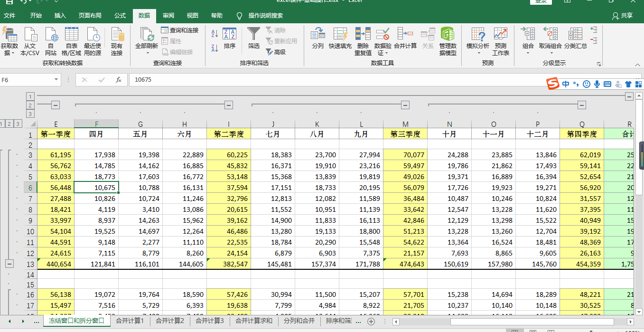Open 最近使用的源 (Recent Sources)
The height and width of the screenshot is (332, 644).
(x=93, y=41)
